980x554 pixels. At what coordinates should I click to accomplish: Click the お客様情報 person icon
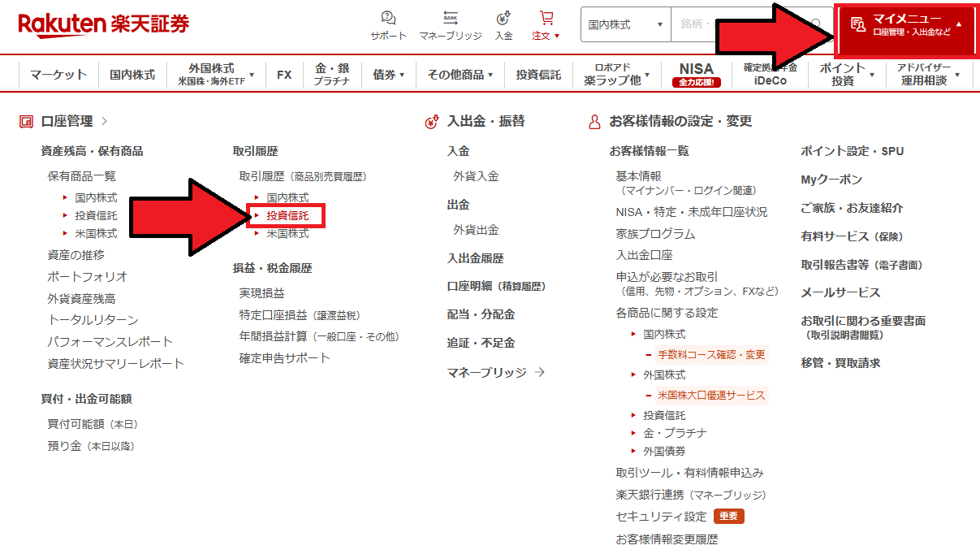(x=594, y=122)
